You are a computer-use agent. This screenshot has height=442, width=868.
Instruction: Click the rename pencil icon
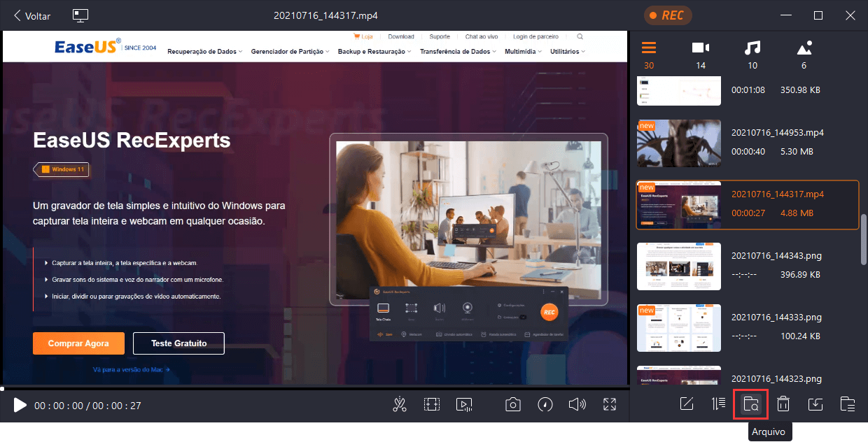687,404
